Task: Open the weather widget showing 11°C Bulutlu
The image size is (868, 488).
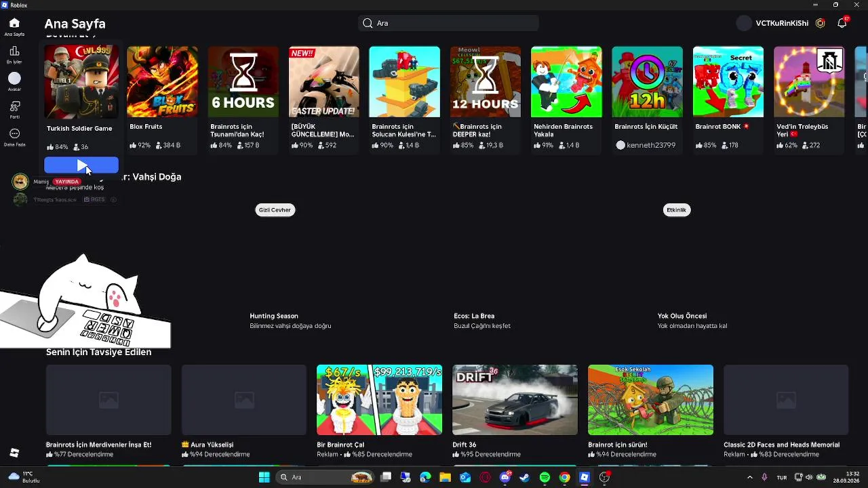Action: coord(24,477)
